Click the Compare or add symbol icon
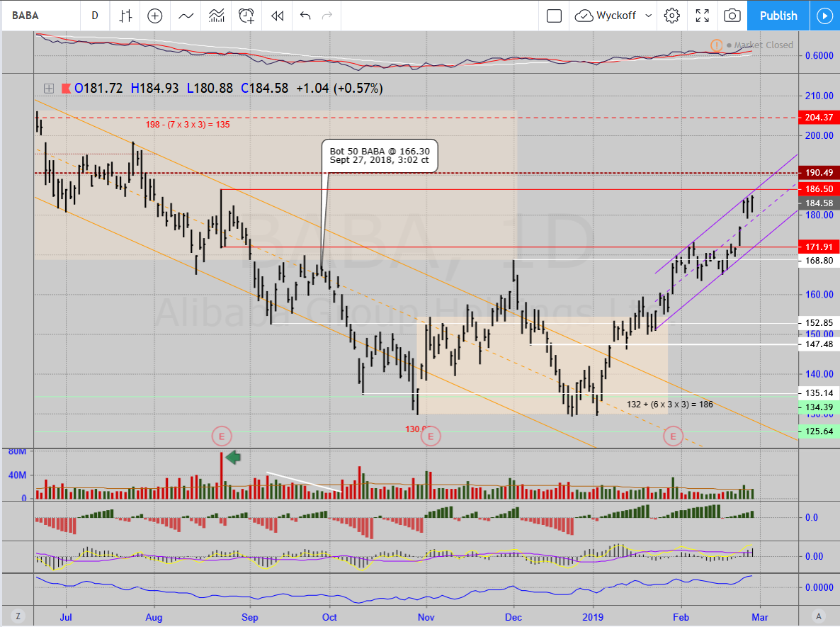Viewport: 840px width, 627px height. [x=155, y=16]
